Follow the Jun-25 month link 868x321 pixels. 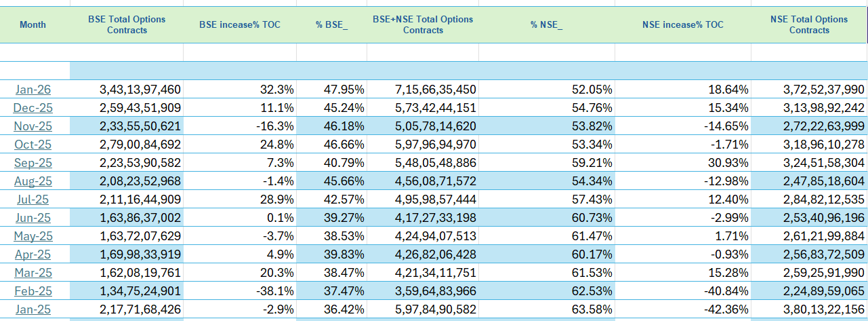pos(33,218)
